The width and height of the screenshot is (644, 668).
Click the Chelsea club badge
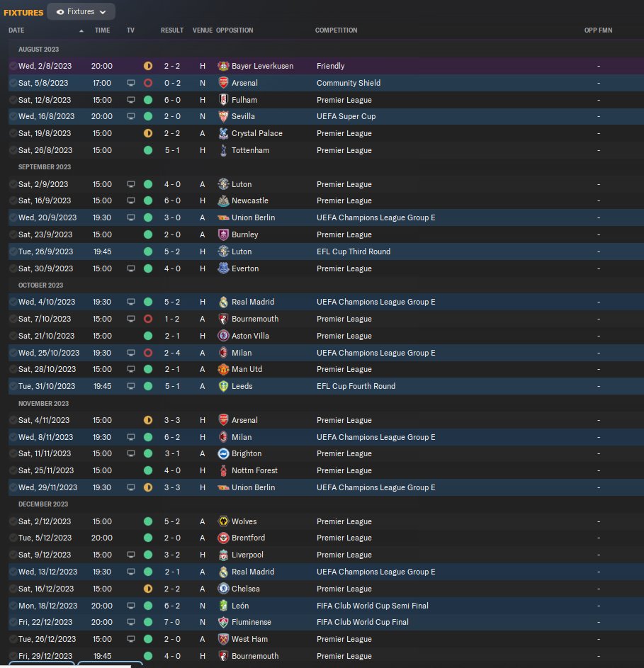tap(223, 589)
